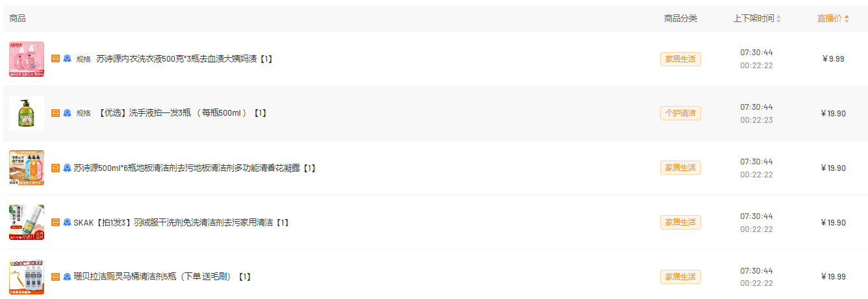Click blue badge icon beside SKAK羽绒服干洗剂 product

coord(67,222)
